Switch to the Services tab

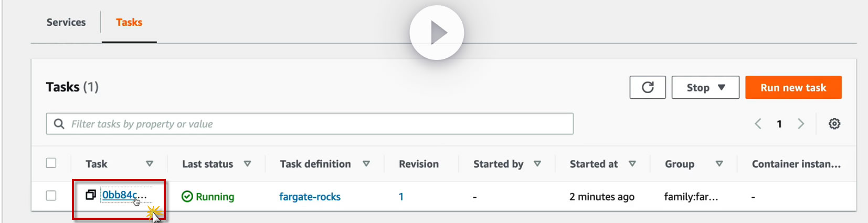(66, 22)
